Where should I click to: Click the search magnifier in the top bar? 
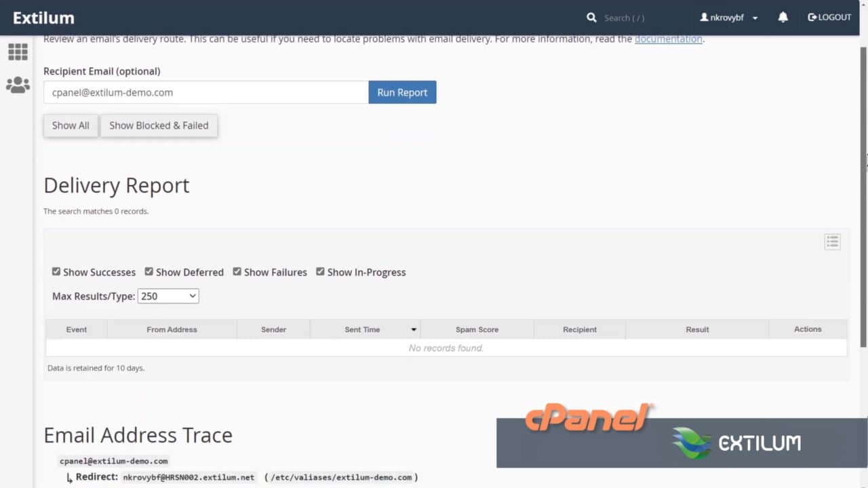pyautogui.click(x=591, y=17)
